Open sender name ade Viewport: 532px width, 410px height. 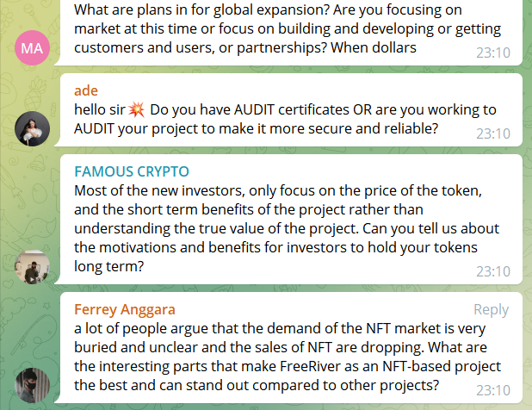point(86,90)
